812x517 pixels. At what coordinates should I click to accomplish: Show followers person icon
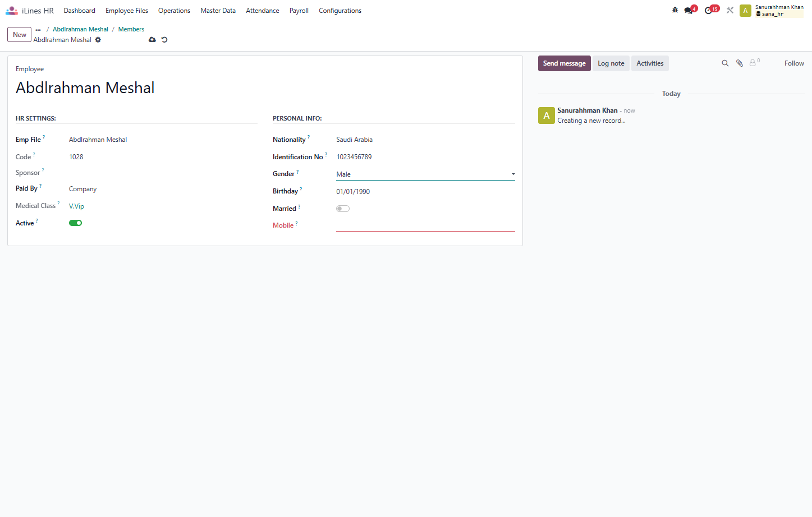coord(753,63)
